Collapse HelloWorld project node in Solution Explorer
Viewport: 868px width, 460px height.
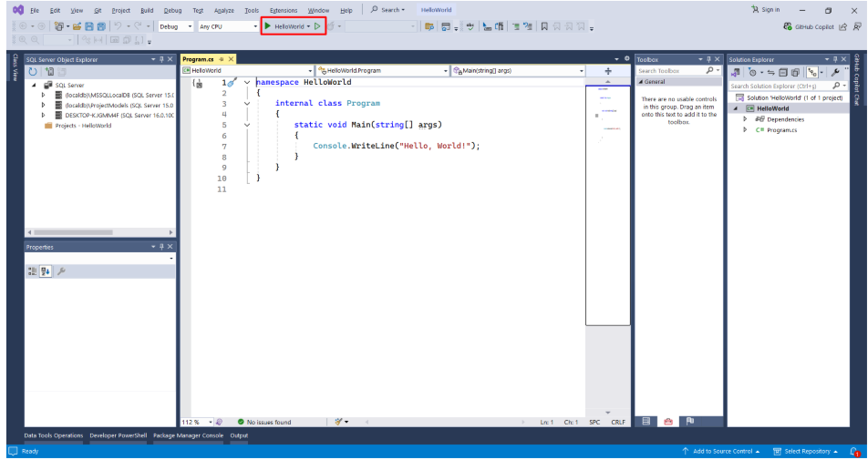736,109
